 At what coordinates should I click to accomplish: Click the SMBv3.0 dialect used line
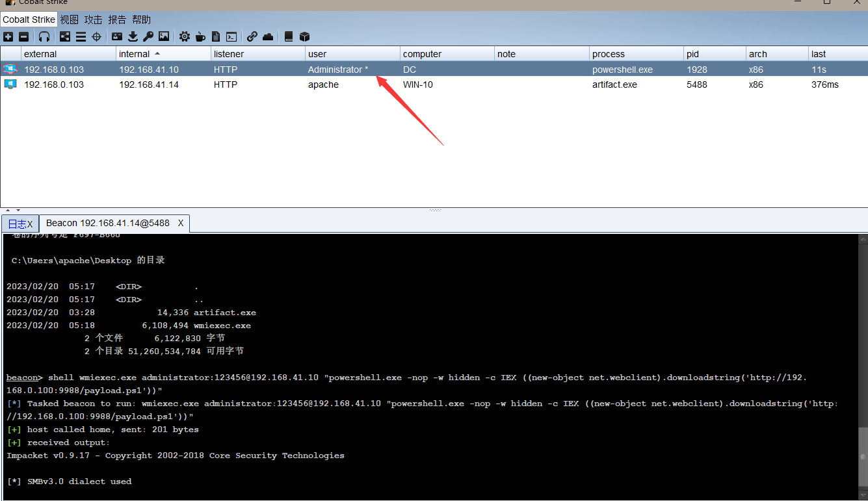[69, 481]
